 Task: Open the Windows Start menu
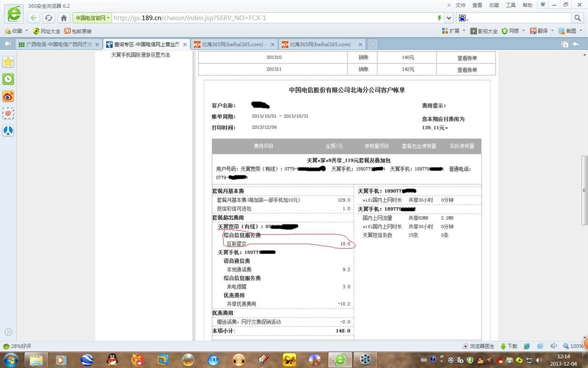(x=11, y=359)
